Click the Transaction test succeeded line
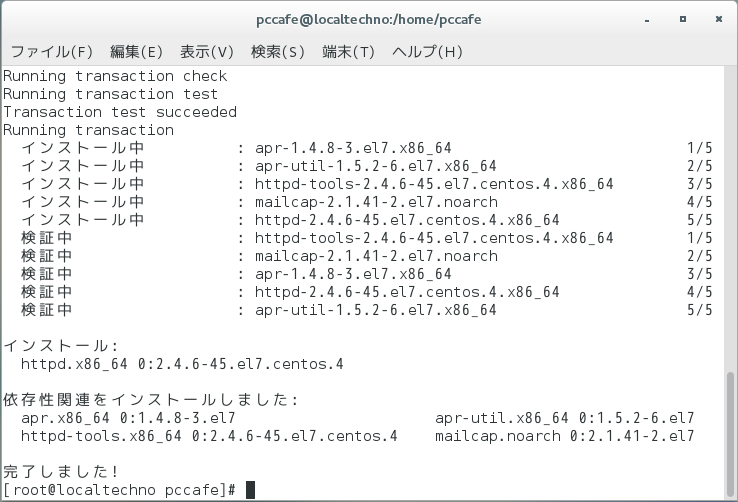The width and height of the screenshot is (738, 502). pos(120,112)
